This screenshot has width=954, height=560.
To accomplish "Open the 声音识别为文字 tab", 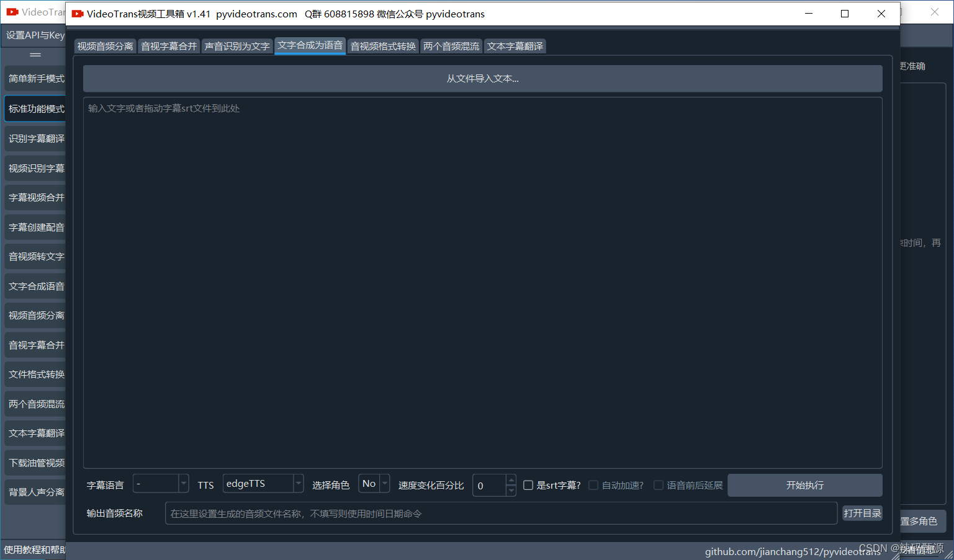I will coord(237,46).
